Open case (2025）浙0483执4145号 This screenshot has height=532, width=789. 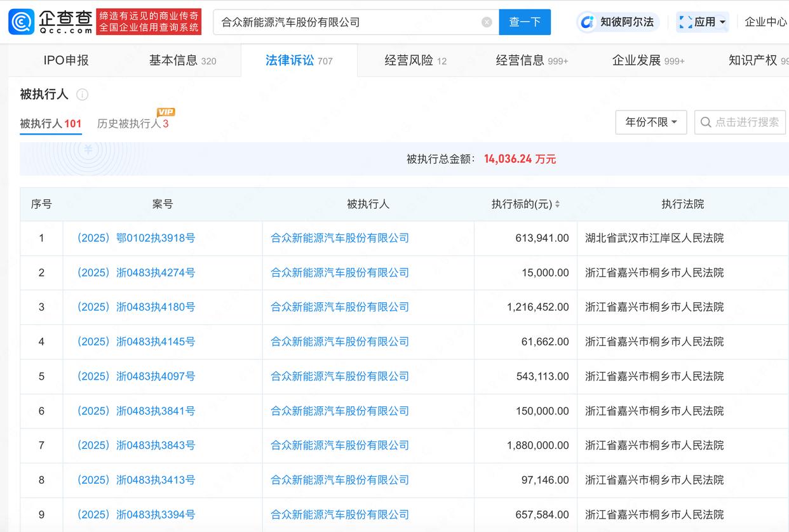click(135, 342)
